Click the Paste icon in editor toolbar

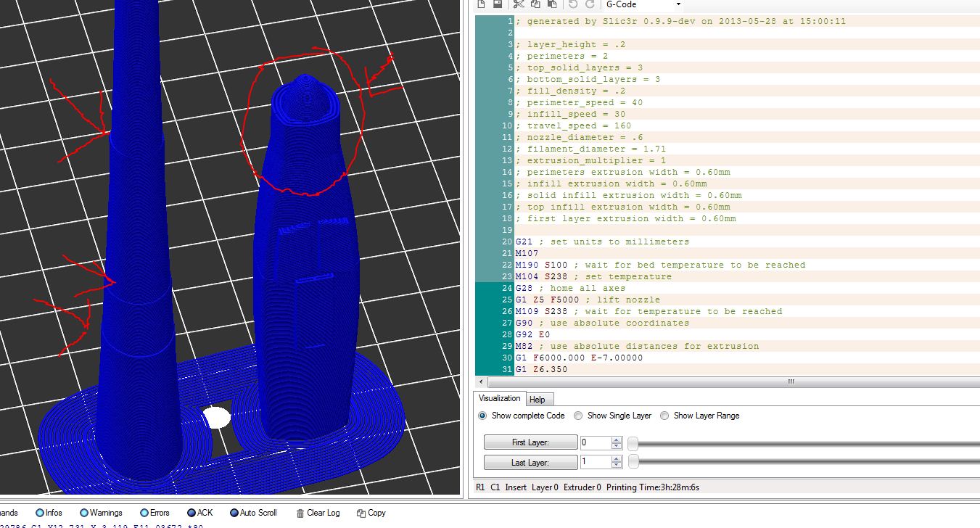pos(551,4)
